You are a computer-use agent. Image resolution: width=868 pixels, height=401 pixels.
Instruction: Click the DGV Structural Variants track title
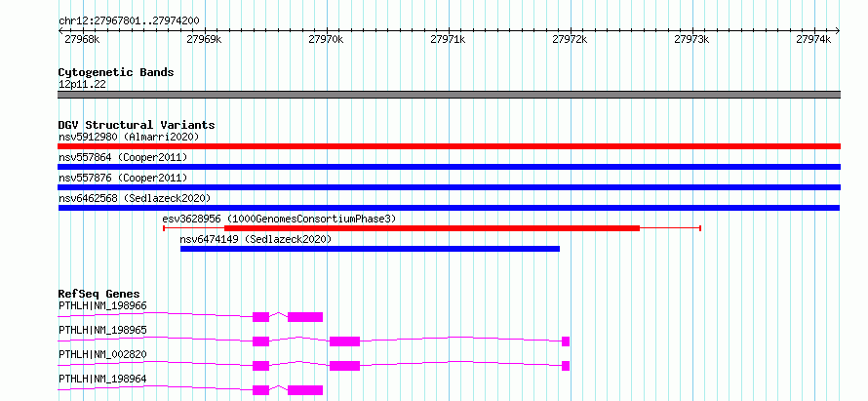(x=137, y=125)
